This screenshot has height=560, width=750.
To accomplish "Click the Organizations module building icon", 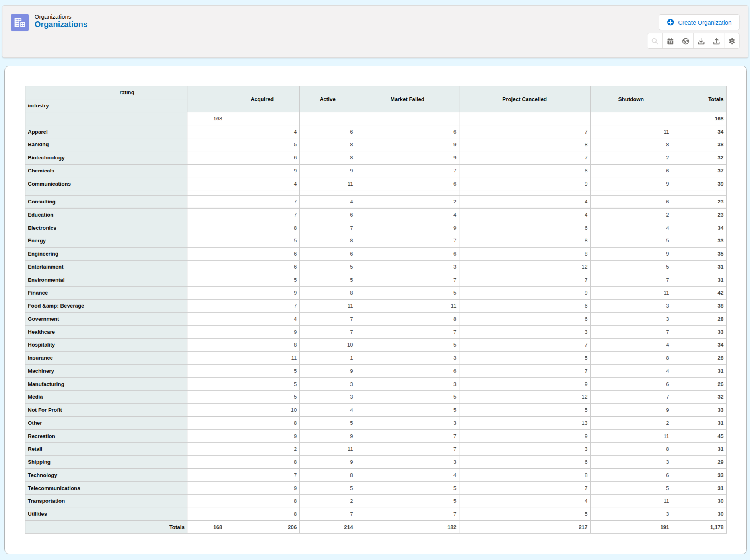I will 19,23.
